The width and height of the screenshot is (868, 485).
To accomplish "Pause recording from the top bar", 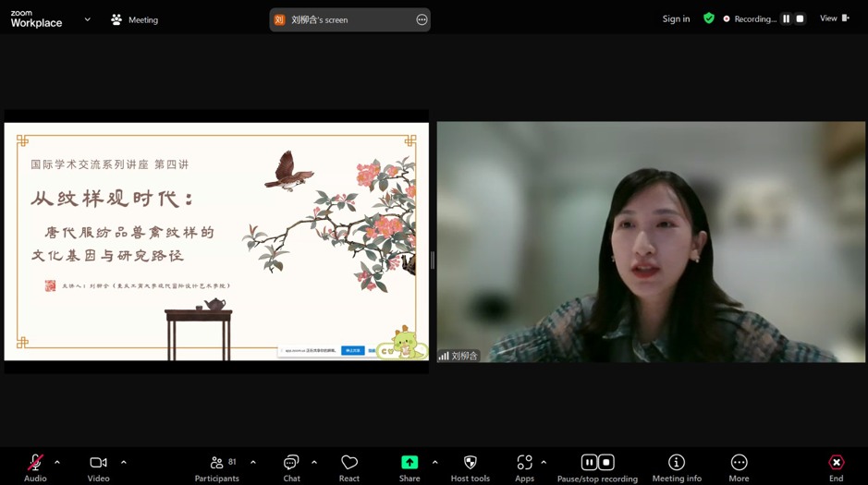I will tap(787, 18).
